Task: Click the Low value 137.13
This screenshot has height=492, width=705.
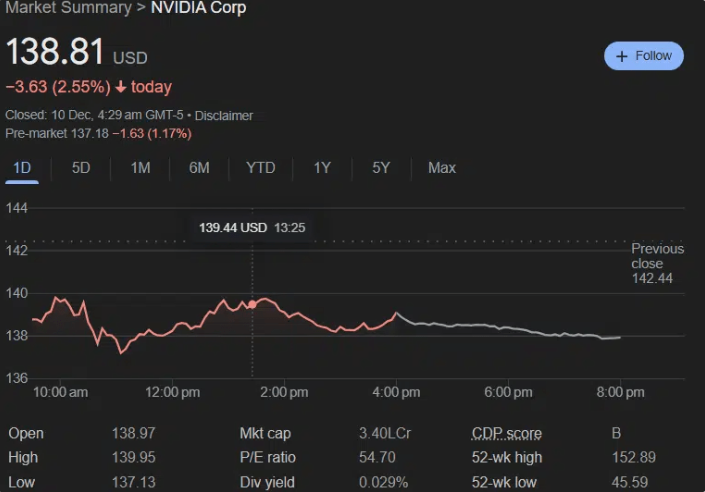Action: click(134, 482)
